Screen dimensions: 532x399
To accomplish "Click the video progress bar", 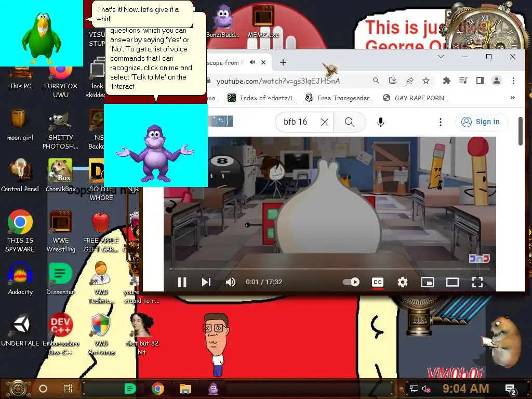I will pos(330,269).
